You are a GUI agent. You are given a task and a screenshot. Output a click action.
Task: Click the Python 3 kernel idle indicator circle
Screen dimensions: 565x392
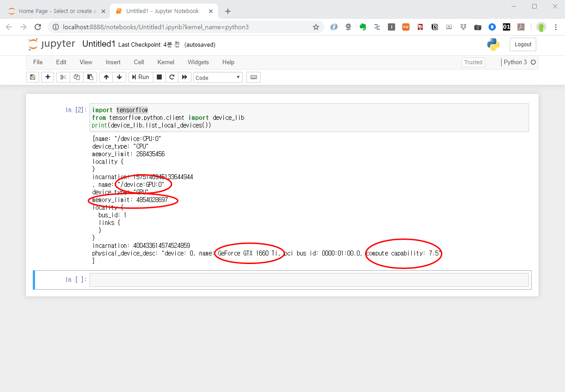[534, 62]
